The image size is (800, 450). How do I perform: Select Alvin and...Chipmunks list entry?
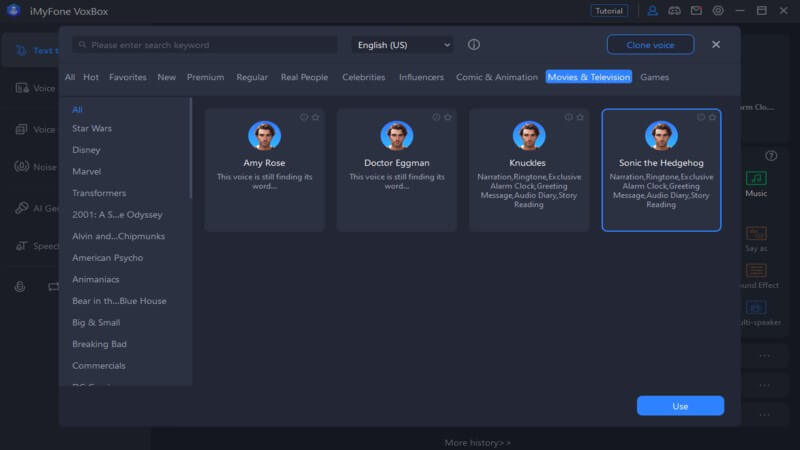pos(118,236)
